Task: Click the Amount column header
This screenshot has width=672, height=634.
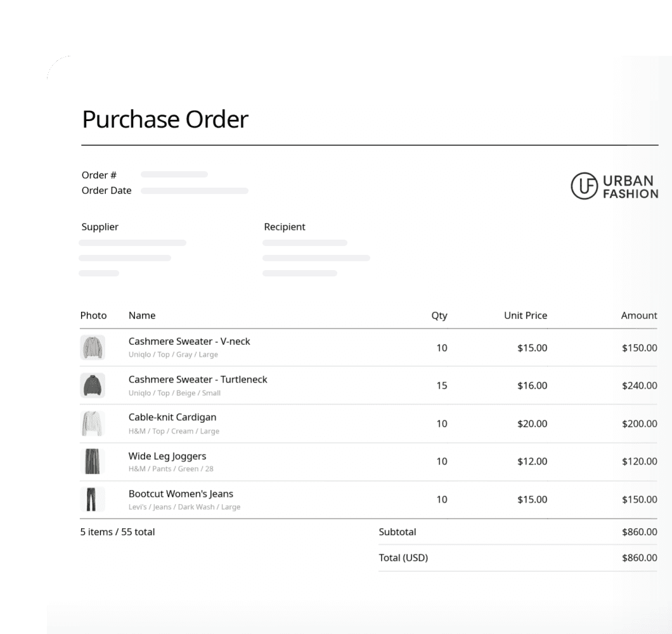Action: [639, 316]
